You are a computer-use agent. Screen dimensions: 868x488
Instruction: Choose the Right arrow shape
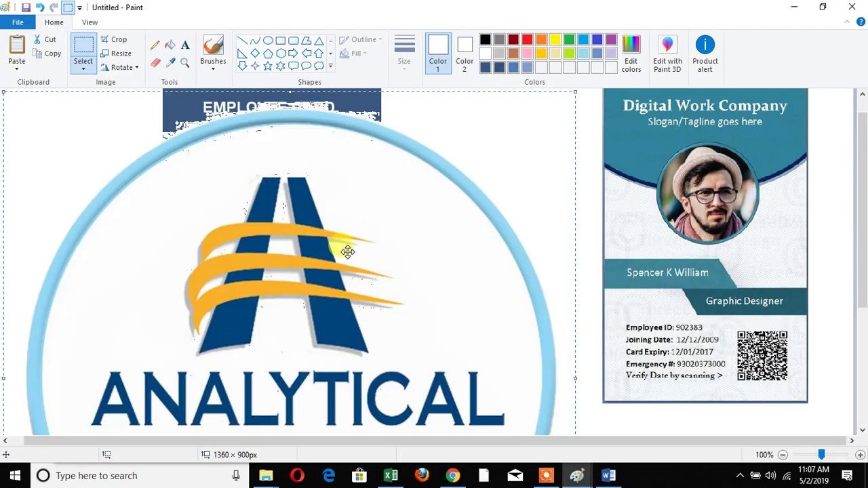pyautogui.click(x=293, y=53)
